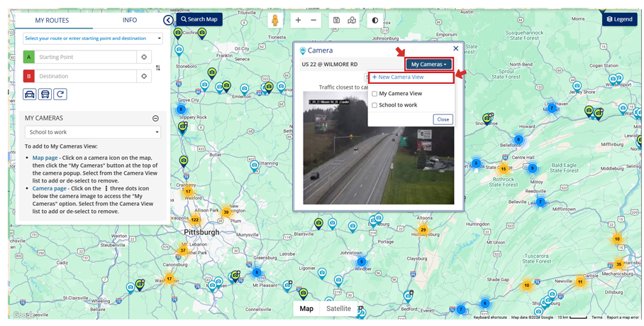Zoom in using the plus button
644x326 pixels.
298,21
